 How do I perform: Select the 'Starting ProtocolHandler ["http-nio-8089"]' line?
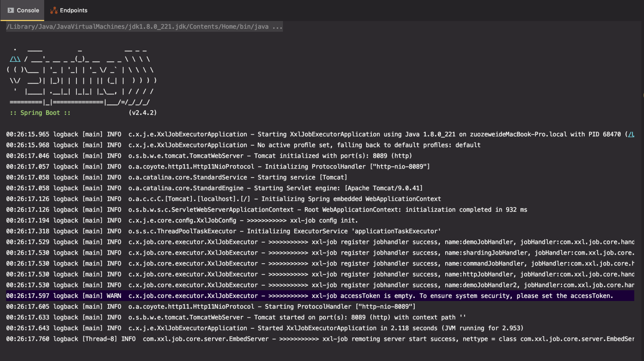tap(211, 307)
